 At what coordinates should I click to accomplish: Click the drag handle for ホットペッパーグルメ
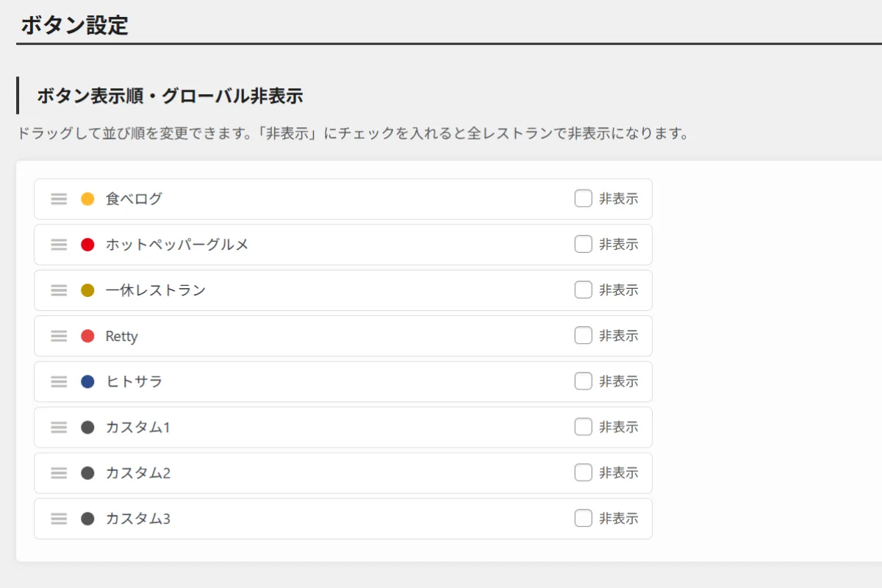[59, 245]
